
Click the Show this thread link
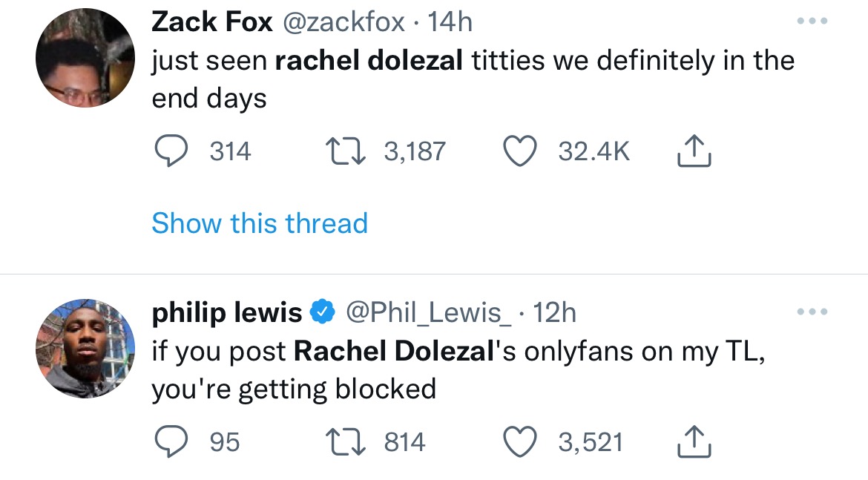click(260, 223)
